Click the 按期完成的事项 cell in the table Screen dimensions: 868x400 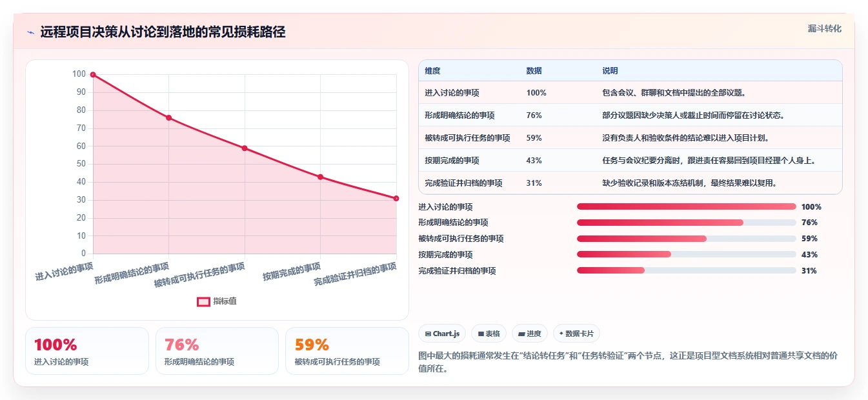coord(452,161)
